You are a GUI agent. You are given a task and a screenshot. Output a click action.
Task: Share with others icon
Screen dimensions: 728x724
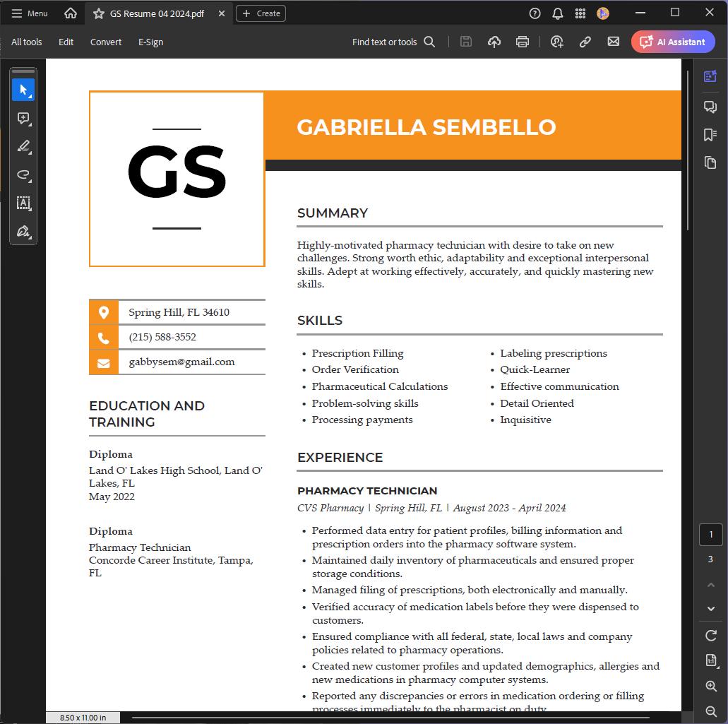[556, 42]
